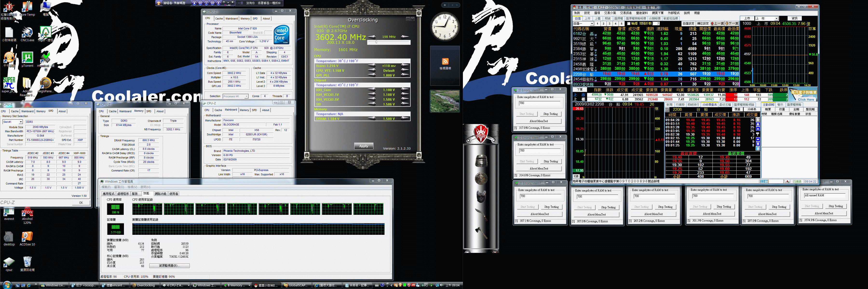This screenshot has width=868, height=289.
Task: Click Stop Testing in the All unused RAM MemTest
Action: pos(836,206)
